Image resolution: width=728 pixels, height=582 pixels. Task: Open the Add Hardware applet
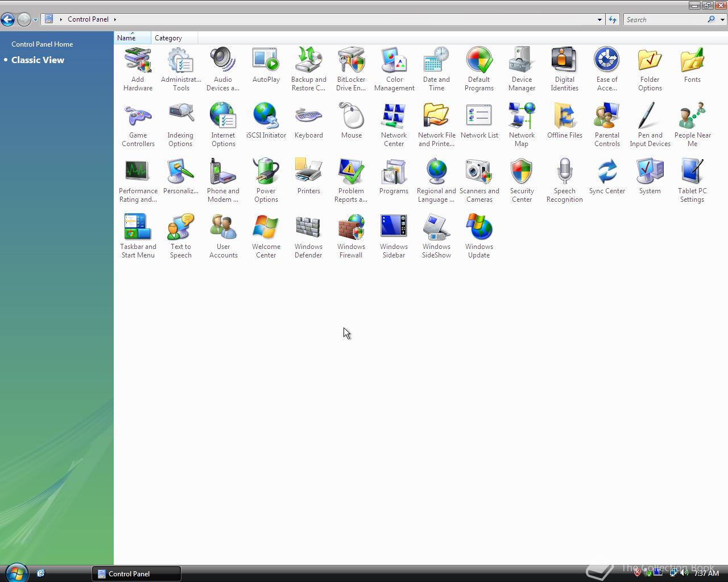coord(138,69)
